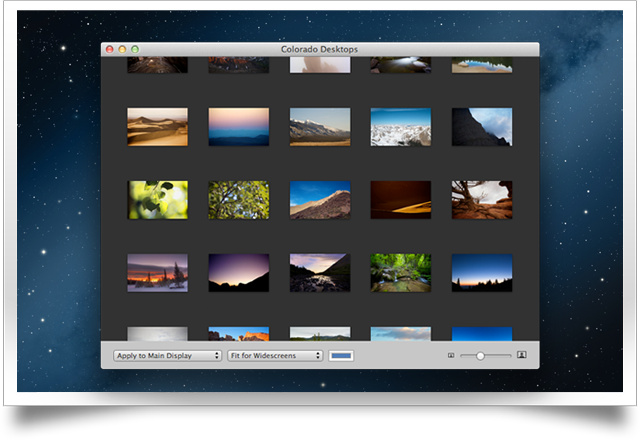640x440 pixels.
Task: Minimize the Colorado Desktops window
Action: 122,49
